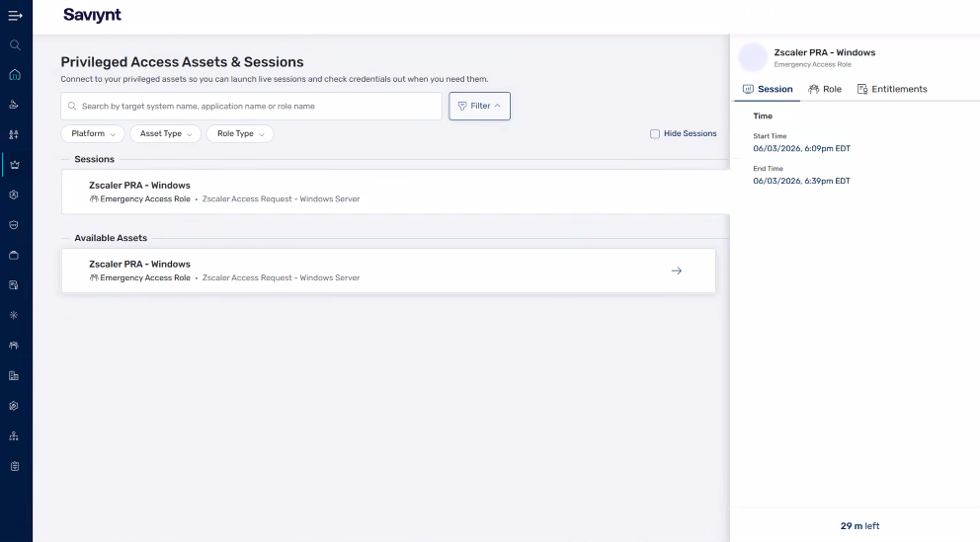Click Emergency Access Role in session row
Screen dimensions: 980x542
point(145,199)
